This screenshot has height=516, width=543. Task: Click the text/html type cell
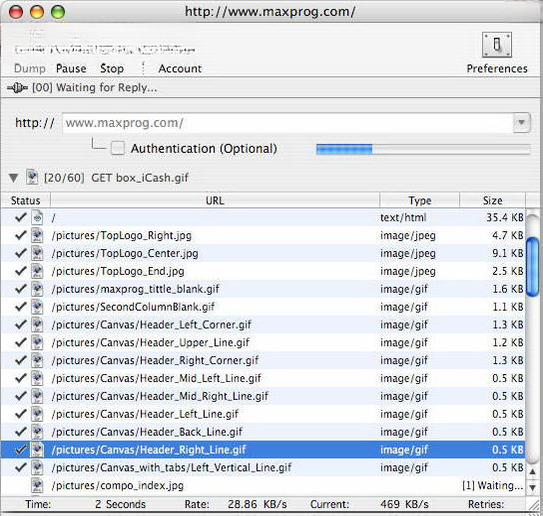coord(403,217)
